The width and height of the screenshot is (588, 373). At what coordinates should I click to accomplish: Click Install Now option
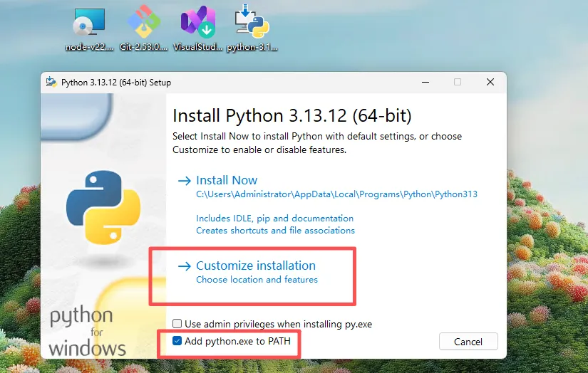[x=227, y=181]
